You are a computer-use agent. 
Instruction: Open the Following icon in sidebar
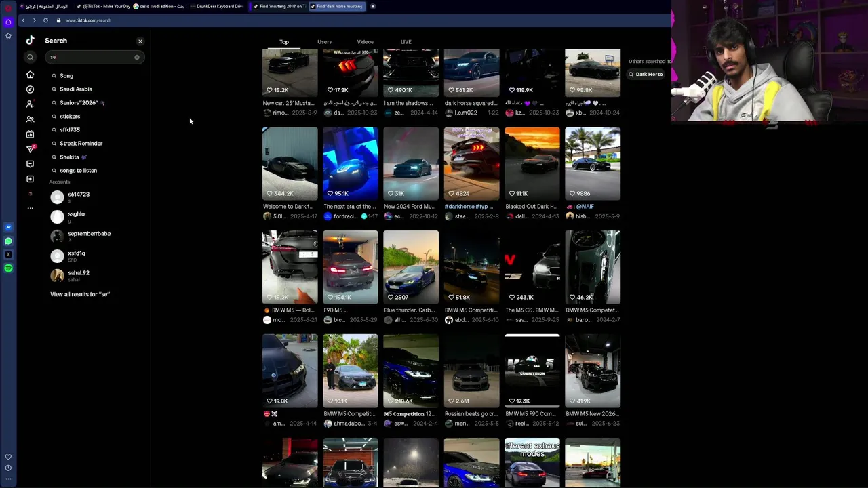coord(30,104)
